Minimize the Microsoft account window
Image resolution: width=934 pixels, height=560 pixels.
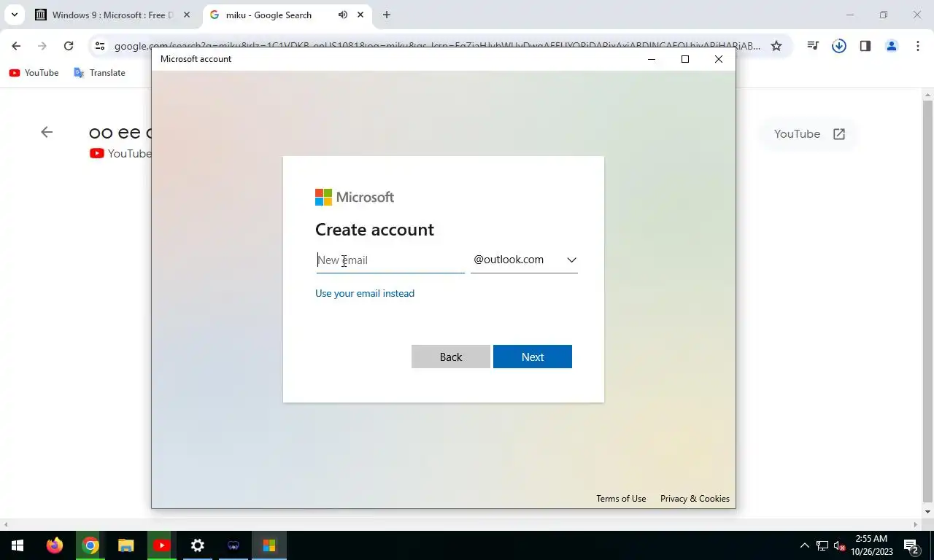tap(652, 59)
